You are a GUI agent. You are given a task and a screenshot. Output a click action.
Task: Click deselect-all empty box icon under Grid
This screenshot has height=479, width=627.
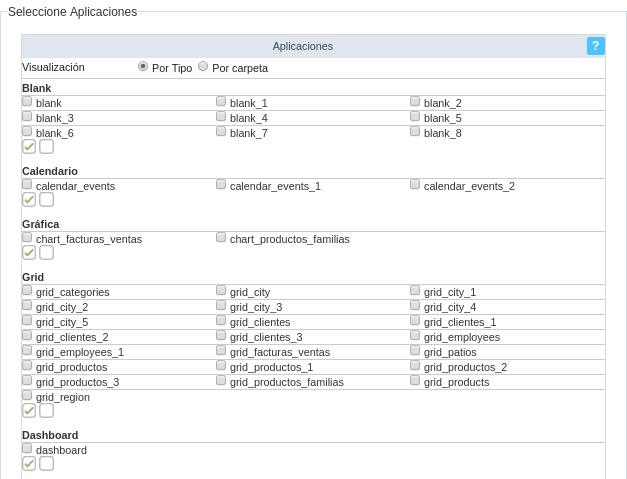(47, 410)
